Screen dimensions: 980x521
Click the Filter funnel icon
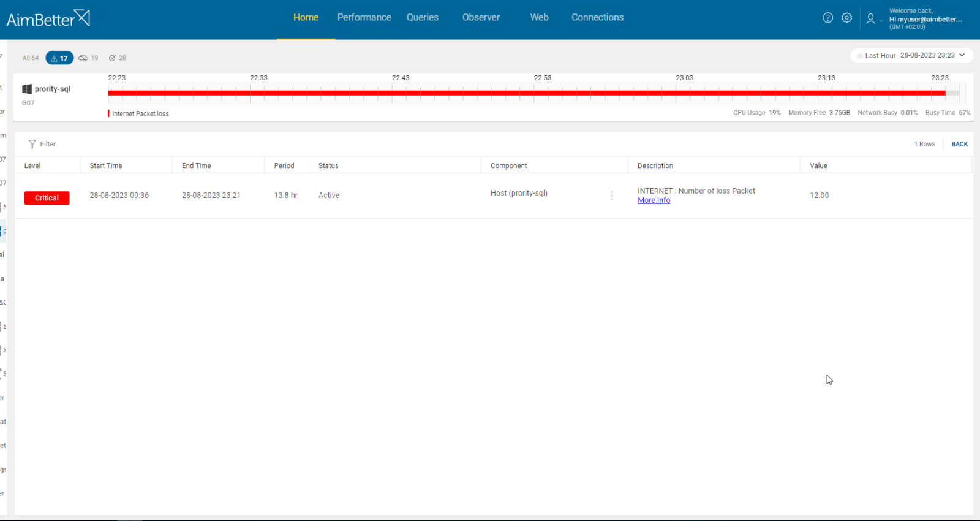pos(32,144)
